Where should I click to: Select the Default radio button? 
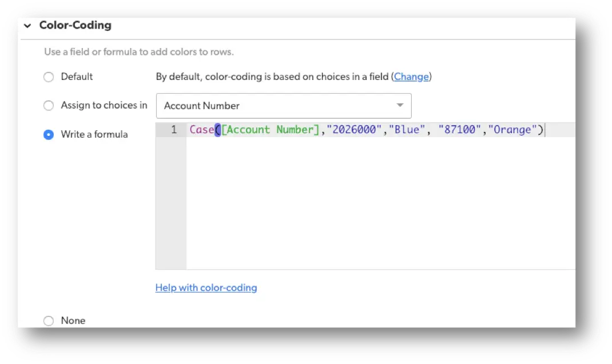coord(49,77)
